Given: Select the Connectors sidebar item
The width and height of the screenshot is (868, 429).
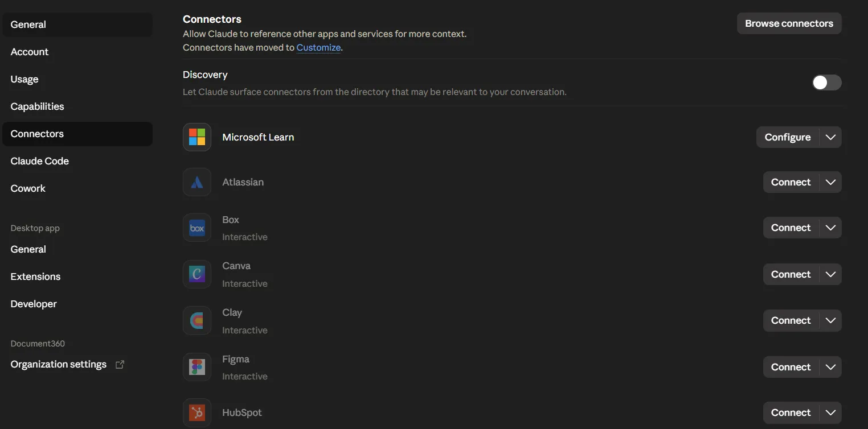Looking at the screenshot, I should pos(77,134).
